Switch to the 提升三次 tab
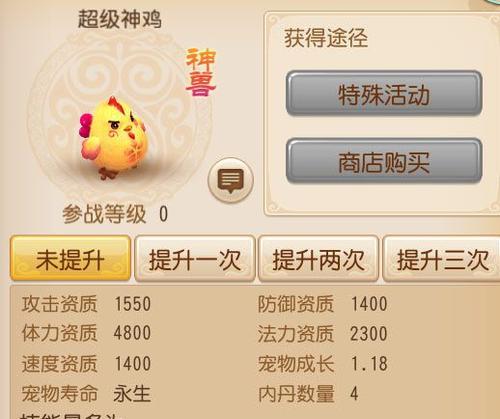 tap(442, 259)
